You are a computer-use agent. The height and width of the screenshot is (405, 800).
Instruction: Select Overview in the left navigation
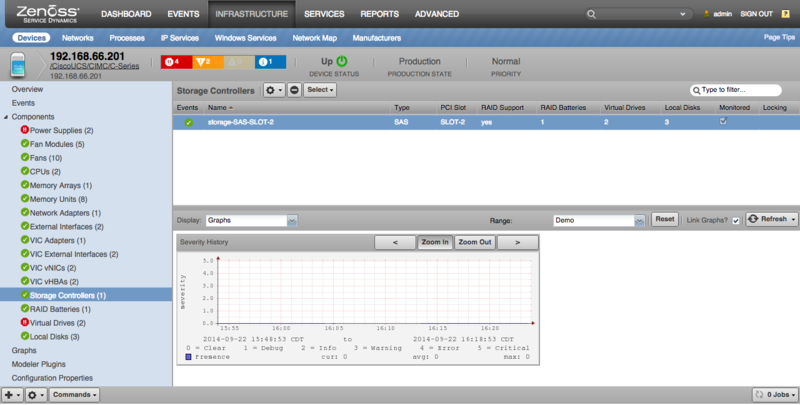28,89
